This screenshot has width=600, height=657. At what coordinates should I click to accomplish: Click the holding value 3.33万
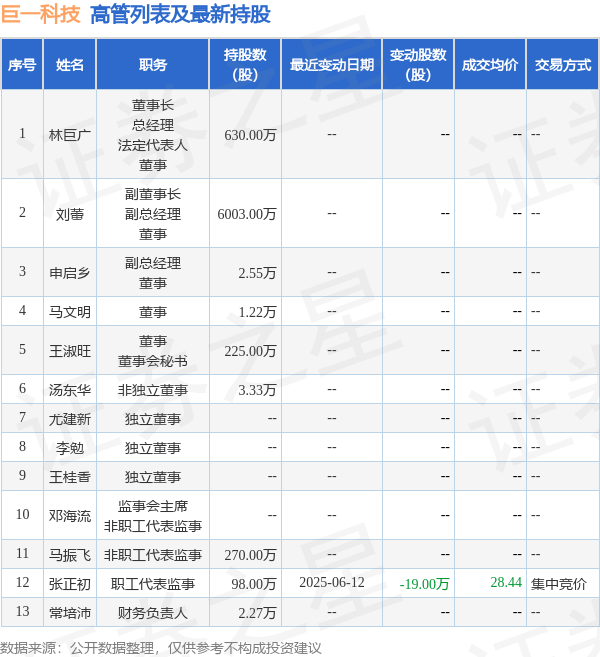(x=257, y=390)
